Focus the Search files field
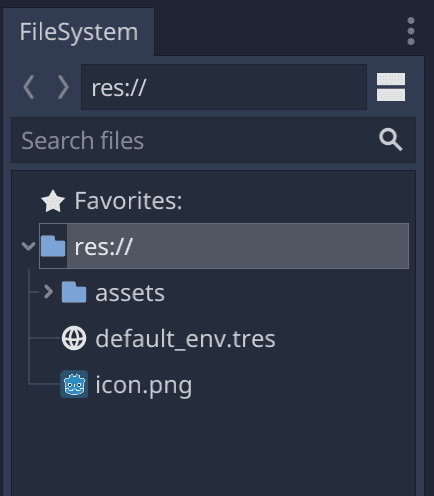Viewport: 434px width, 496px height. click(213, 140)
